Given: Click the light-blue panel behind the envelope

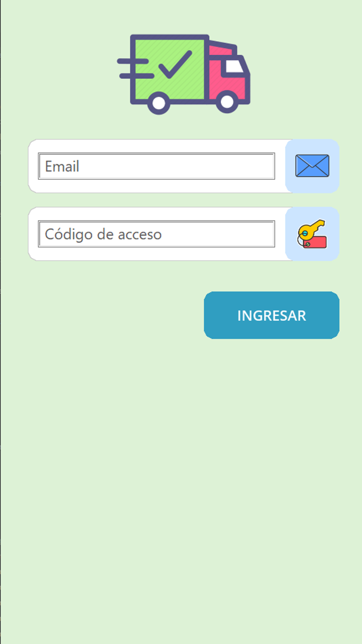Looking at the screenshot, I should point(312,166).
